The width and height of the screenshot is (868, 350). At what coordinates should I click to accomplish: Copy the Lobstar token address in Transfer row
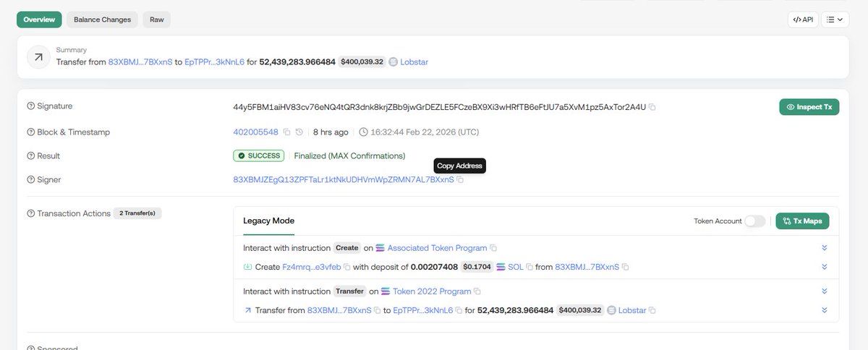pos(652,310)
